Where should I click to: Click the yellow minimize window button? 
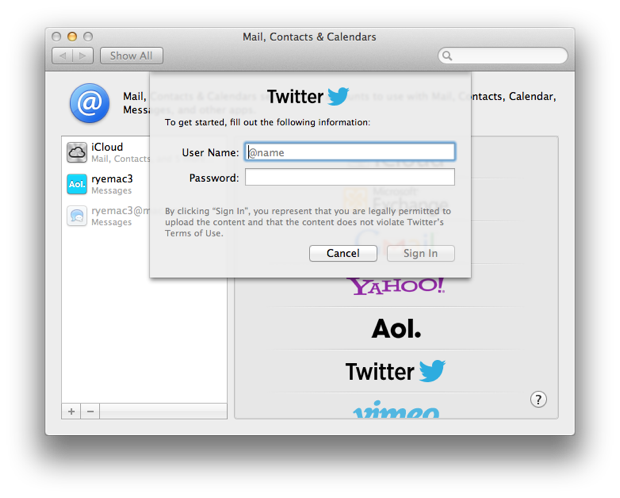[x=72, y=37]
